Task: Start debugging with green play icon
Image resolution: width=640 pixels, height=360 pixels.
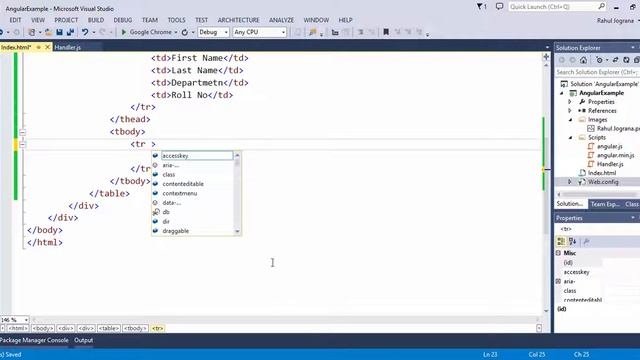Action: pyautogui.click(x=124, y=32)
